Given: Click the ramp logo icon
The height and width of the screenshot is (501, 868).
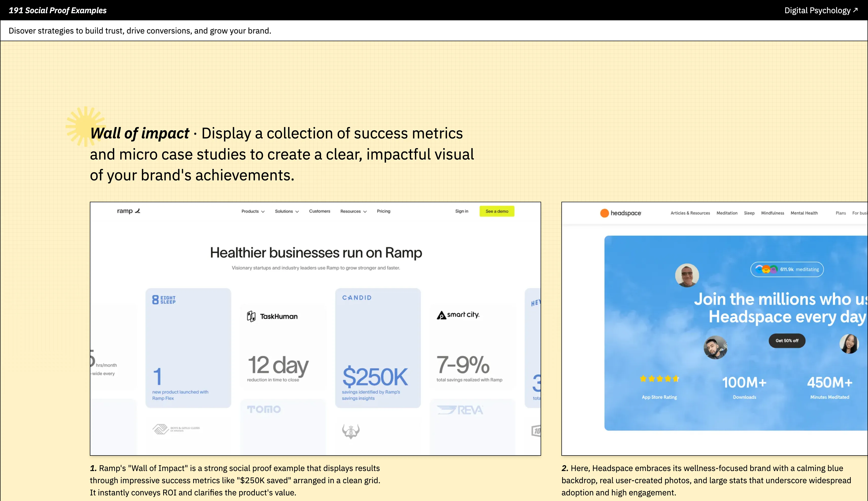Looking at the screenshot, I should [x=138, y=211].
